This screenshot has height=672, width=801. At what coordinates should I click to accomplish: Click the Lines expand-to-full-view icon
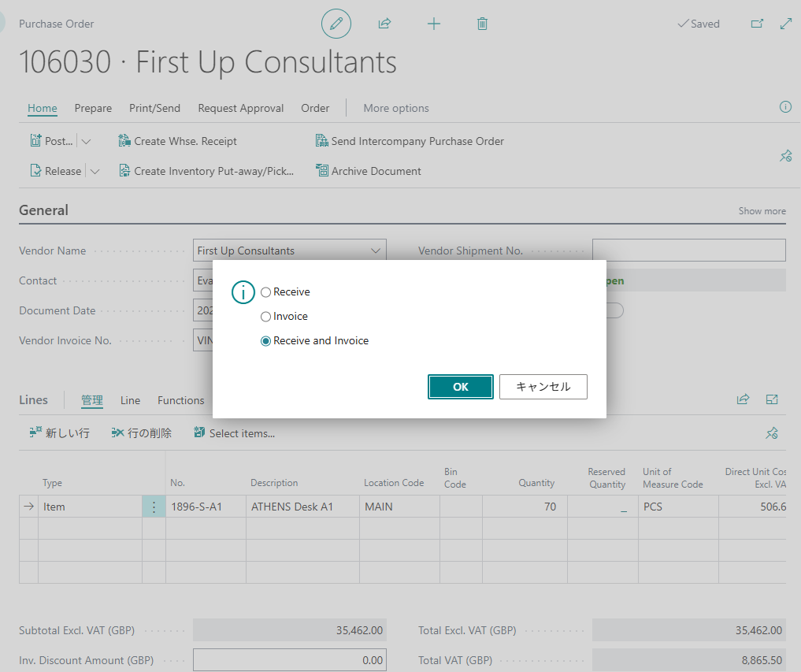click(772, 399)
